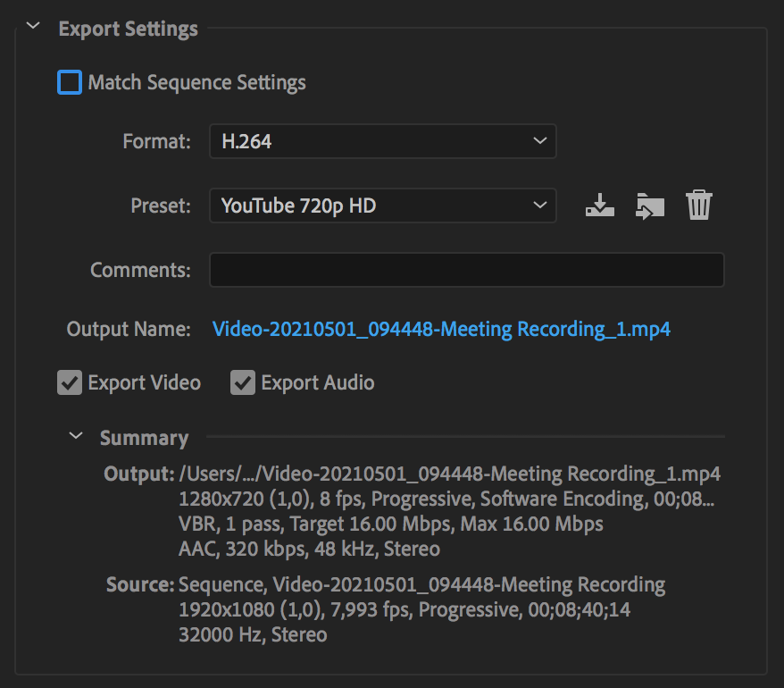Open the Format dropdown showing H.264

pyautogui.click(x=382, y=141)
